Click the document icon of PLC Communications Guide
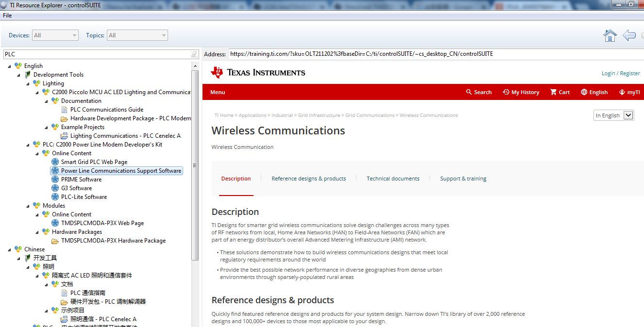The image size is (644, 327). pos(65,110)
